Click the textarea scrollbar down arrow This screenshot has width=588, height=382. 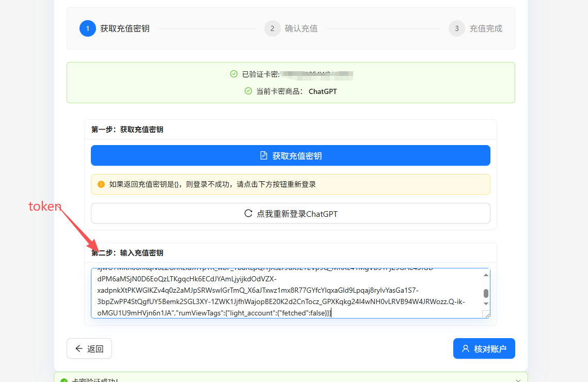pyautogui.click(x=486, y=304)
